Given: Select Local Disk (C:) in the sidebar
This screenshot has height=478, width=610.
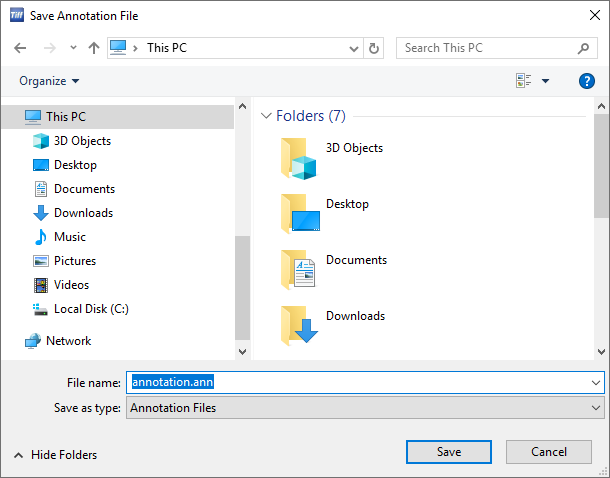Looking at the screenshot, I should 89,309.
